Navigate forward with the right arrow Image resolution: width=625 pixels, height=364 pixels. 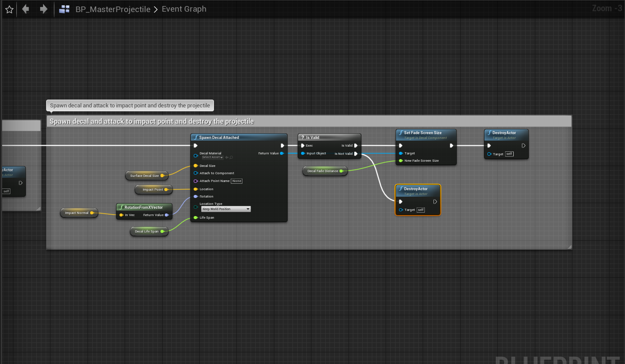pyautogui.click(x=44, y=9)
